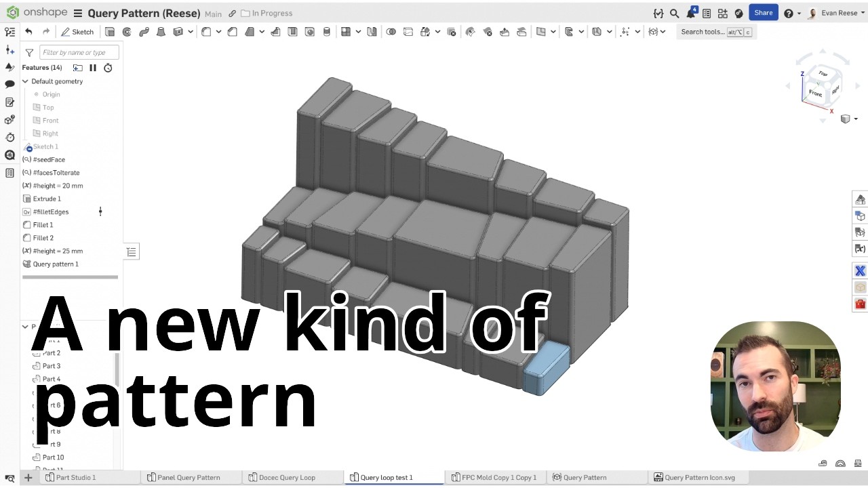Viewport: 868px width, 488px height.
Task: Open the Fillet tool dropdown arrow
Action: [x=218, y=32]
